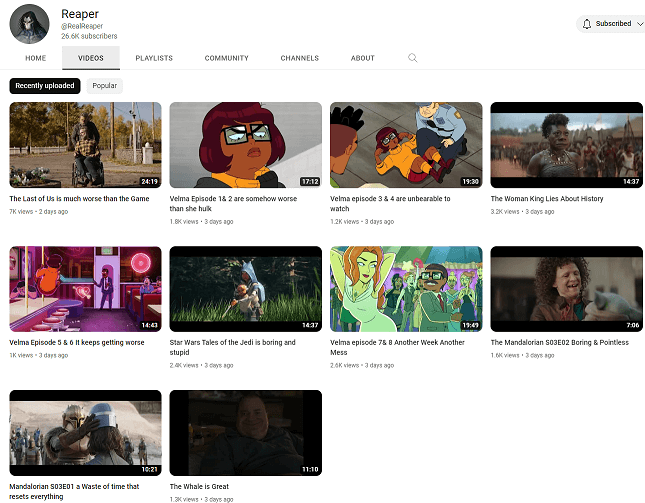Click '2.4K views • 3 days ago' text
The image size is (645, 503).
point(202,365)
